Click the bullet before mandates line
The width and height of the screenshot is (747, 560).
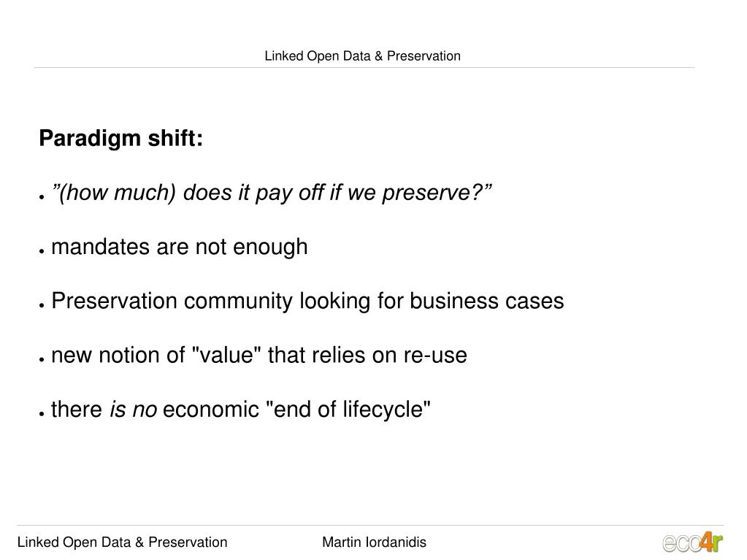[x=42, y=251]
